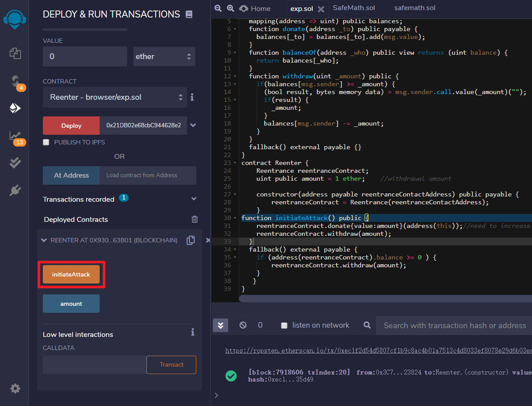Switch to the Home tab
The image size is (532, 406).
coord(255,9)
